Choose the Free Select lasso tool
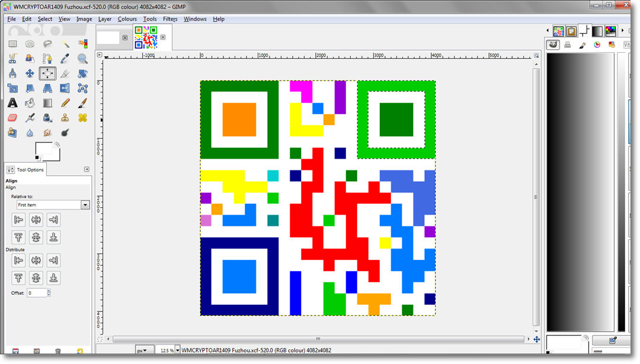640x364 pixels. pyautogui.click(x=47, y=44)
